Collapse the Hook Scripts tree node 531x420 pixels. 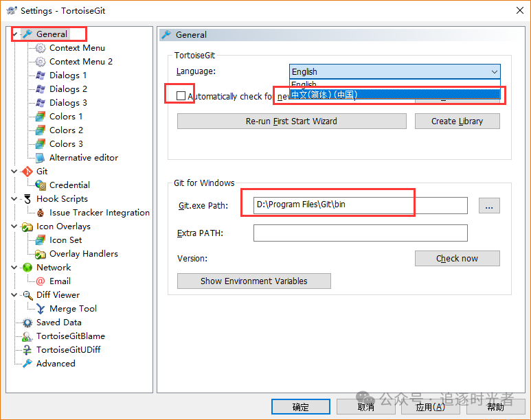(x=14, y=198)
